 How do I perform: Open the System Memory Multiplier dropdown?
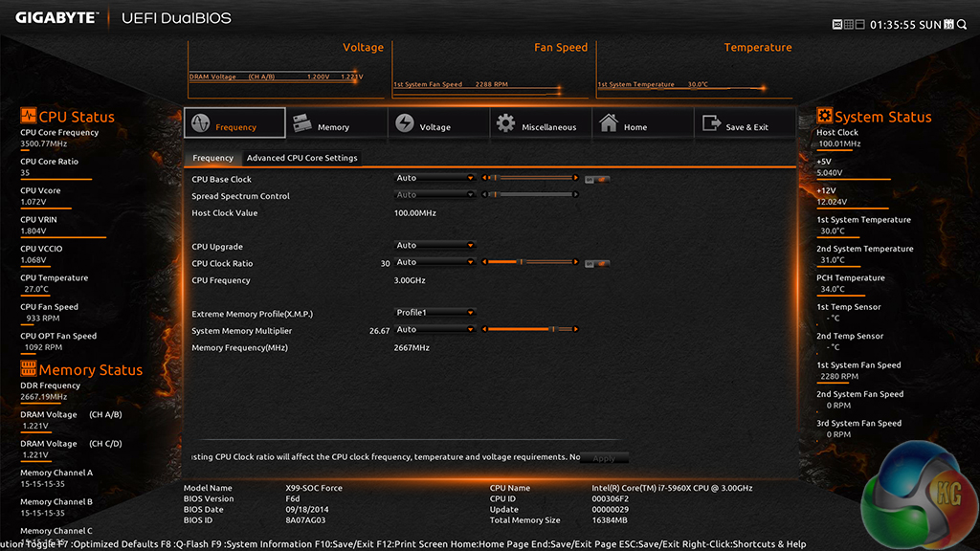point(435,330)
